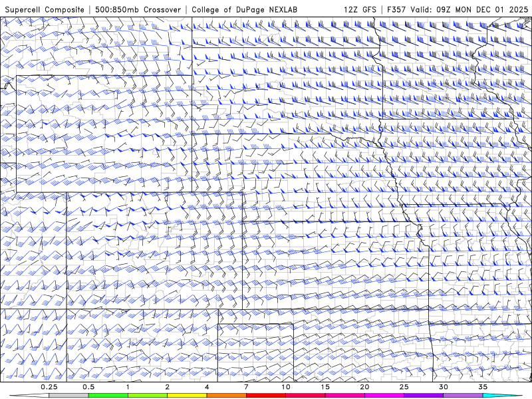Click the yellow 2–4 color bar segment
The height and width of the screenshot is (399, 532).
[187, 396]
